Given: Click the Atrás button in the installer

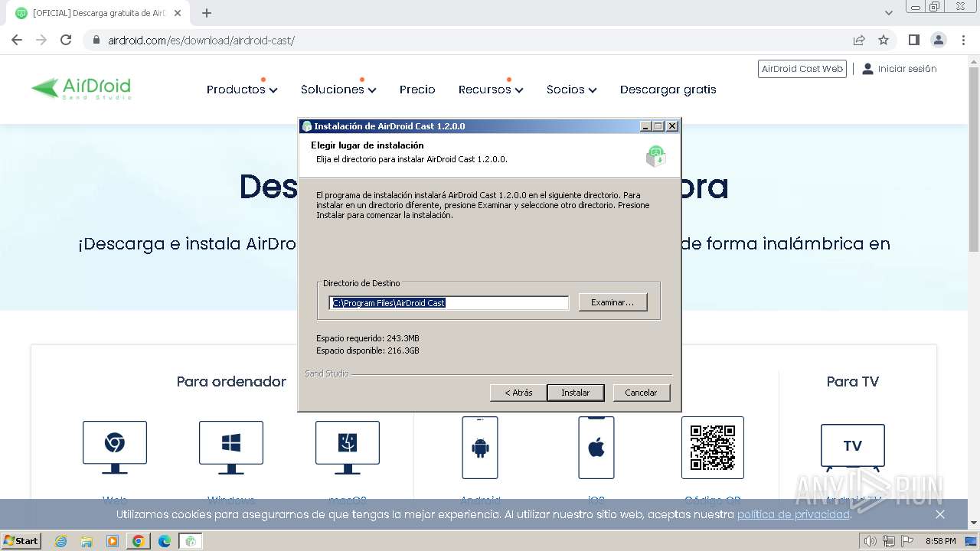Looking at the screenshot, I should [518, 393].
